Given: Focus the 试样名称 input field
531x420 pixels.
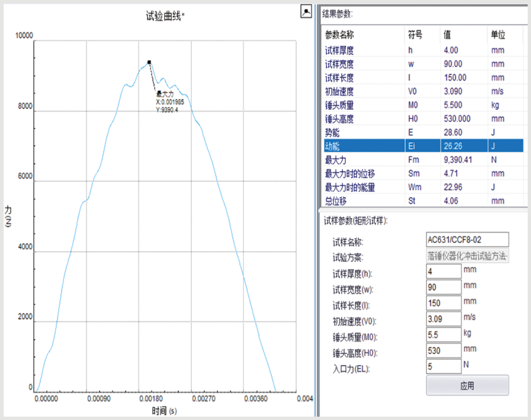Looking at the screenshot, I should tap(467, 240).
